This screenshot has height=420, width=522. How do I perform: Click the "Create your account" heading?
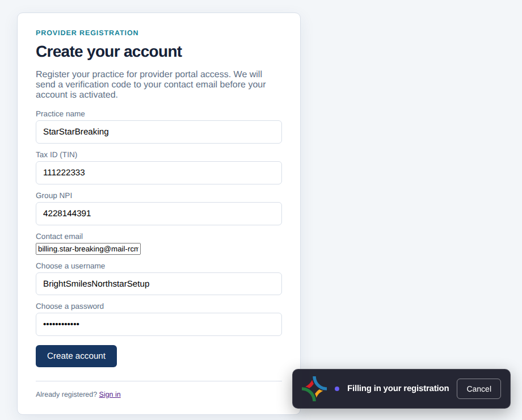point(109,52)
